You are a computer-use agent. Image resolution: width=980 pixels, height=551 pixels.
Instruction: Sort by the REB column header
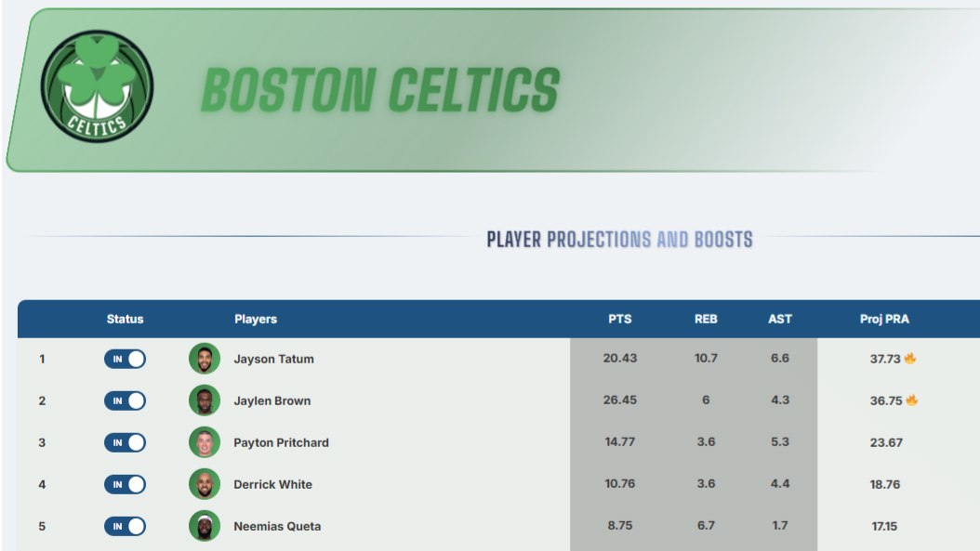(x=706, y=319)
